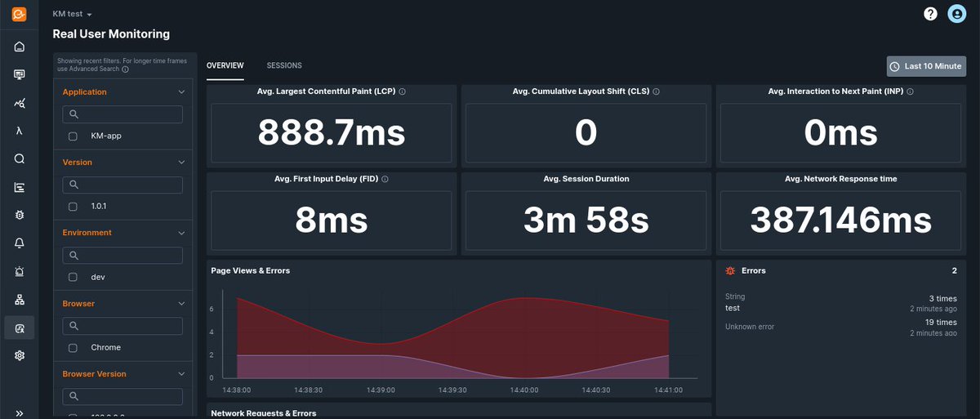
Task: Click info icon beside CLS title
Action: pyautogui.click(x=657, y=91)
